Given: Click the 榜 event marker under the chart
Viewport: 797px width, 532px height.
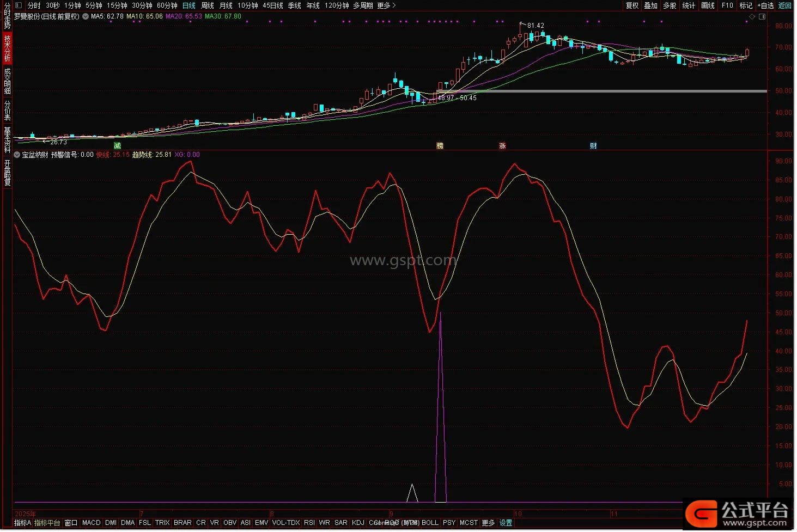Looking at the screenshot, I should [440, 146].
